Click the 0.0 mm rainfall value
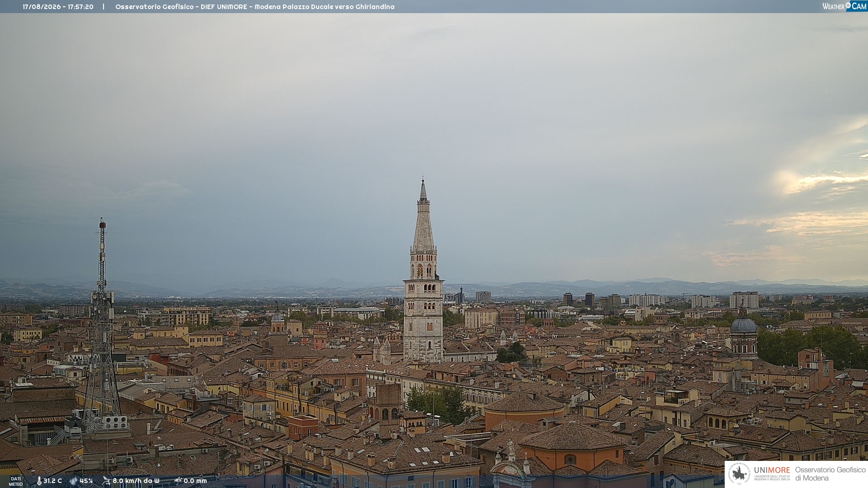This screenshot has height=488, width=868. tap(195, 481)
